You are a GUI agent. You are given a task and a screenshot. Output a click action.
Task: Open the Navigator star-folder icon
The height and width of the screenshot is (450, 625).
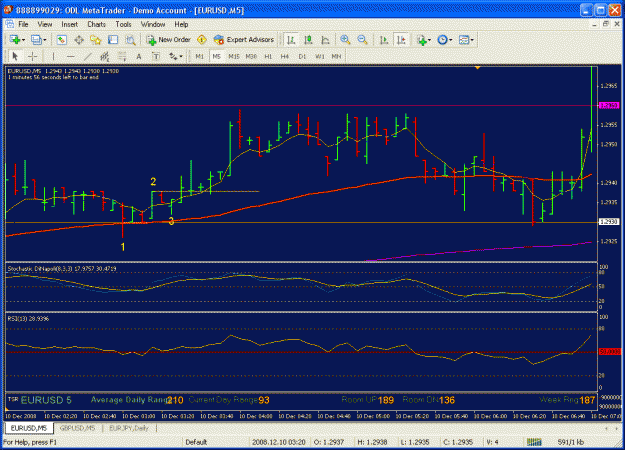pos(96,40)
